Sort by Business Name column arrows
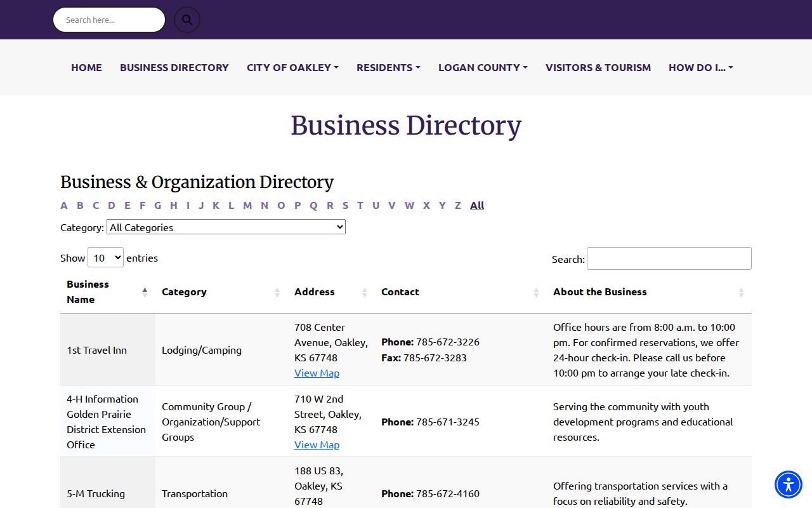 (x=145, y=292)
